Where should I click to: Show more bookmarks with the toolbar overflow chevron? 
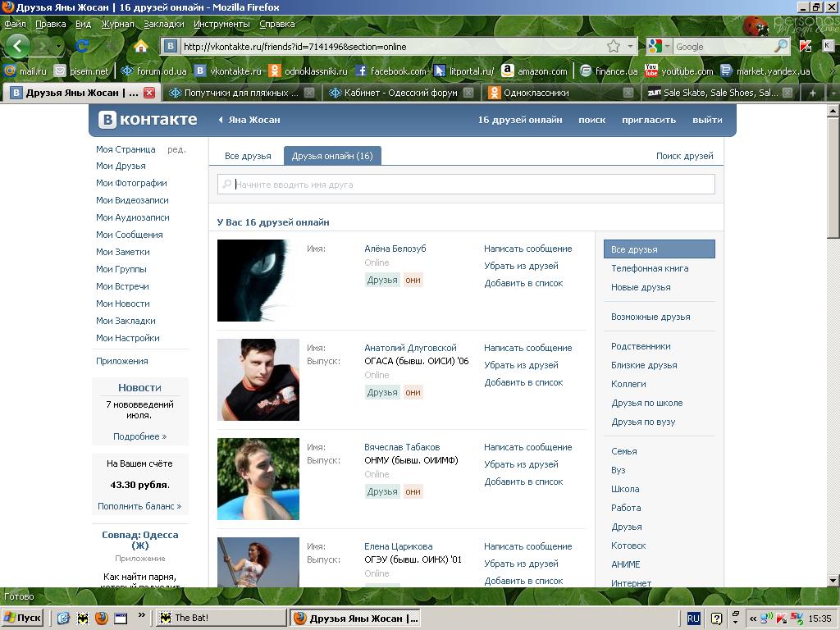click(833, 71)
